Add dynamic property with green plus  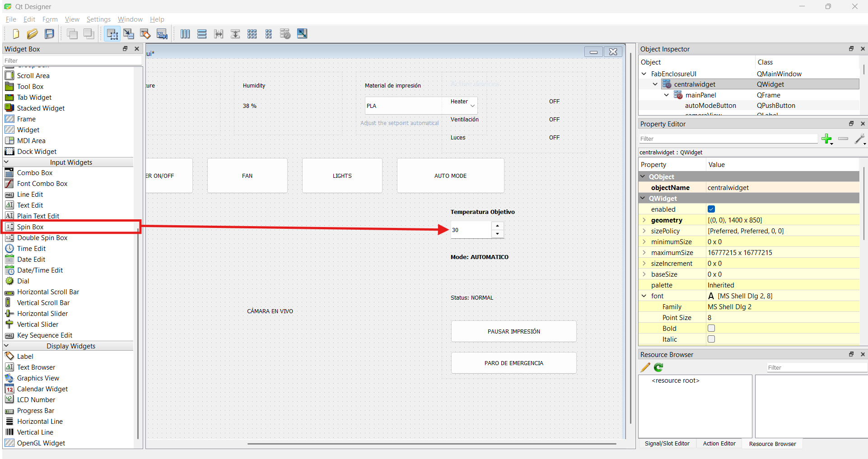(x=827, y=139)
